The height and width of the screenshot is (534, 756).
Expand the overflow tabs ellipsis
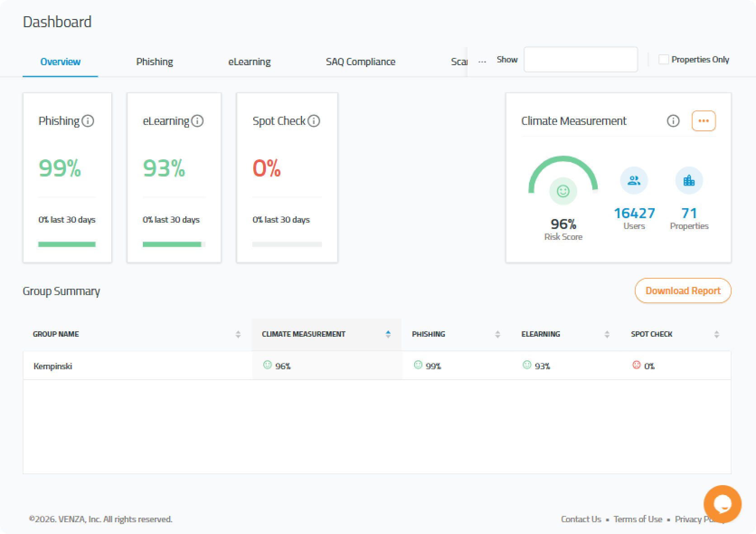coord(482,61)
